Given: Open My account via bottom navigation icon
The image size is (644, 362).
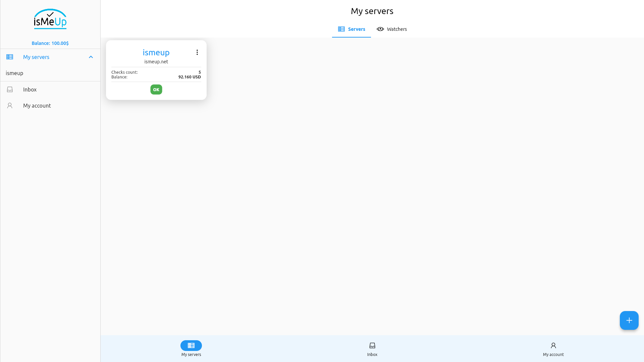Looking at the screenshot, I should point(553,345).
